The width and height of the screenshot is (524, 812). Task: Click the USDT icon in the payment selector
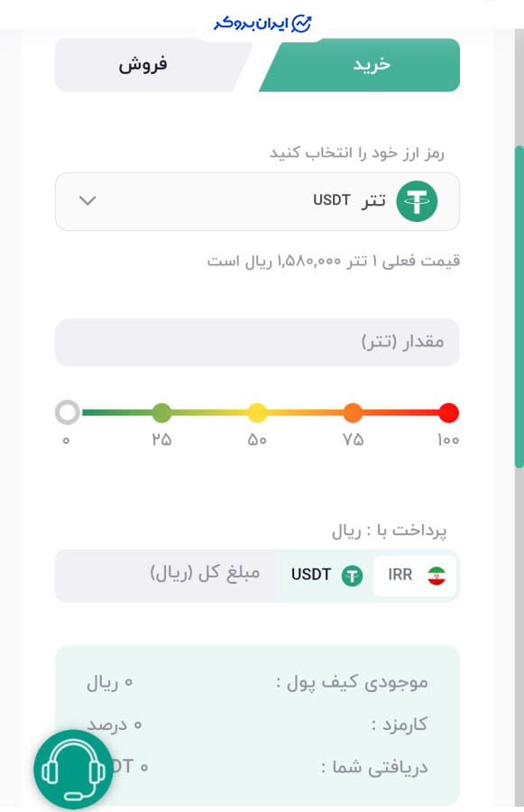pyautogui.click(x=351, y=575)
